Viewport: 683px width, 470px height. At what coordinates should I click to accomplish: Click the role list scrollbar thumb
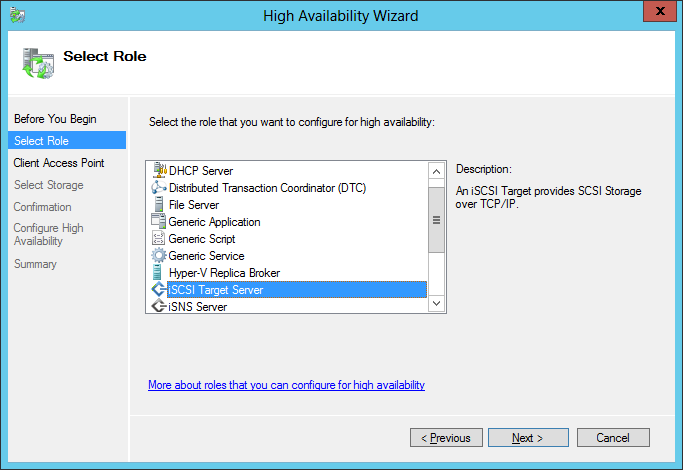(x=436, y=219)
